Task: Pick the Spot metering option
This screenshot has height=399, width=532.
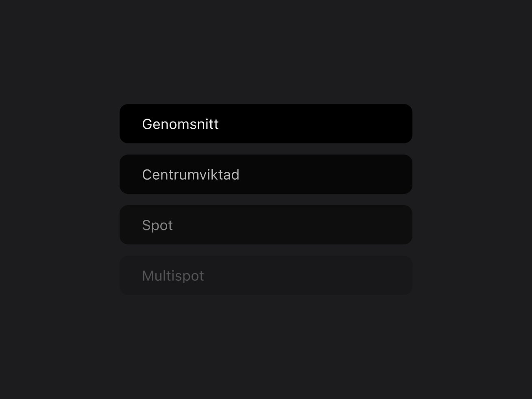Action: 266,225
